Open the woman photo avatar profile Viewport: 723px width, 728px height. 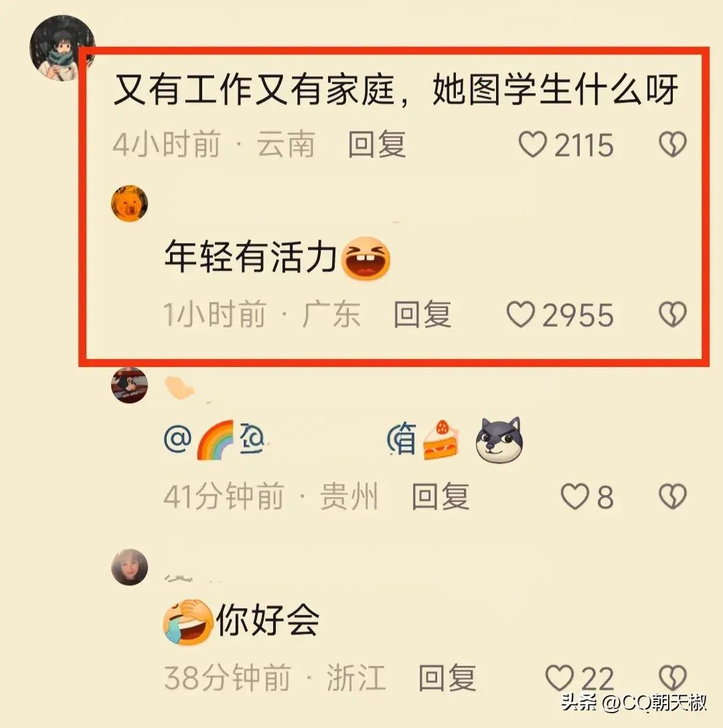point(129,567)
